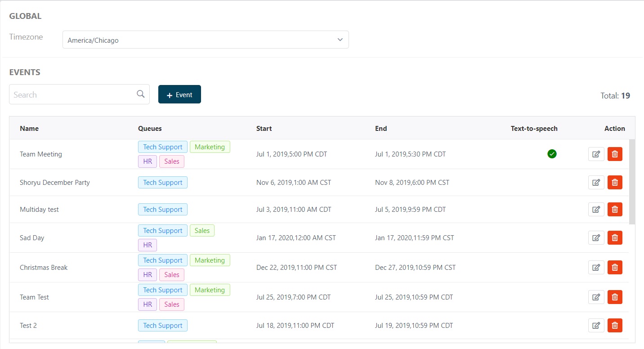The image size is (644, 349).
Task: Click end time Nov 8, 2019,6:00 PM CST
Action: [412, 183]
